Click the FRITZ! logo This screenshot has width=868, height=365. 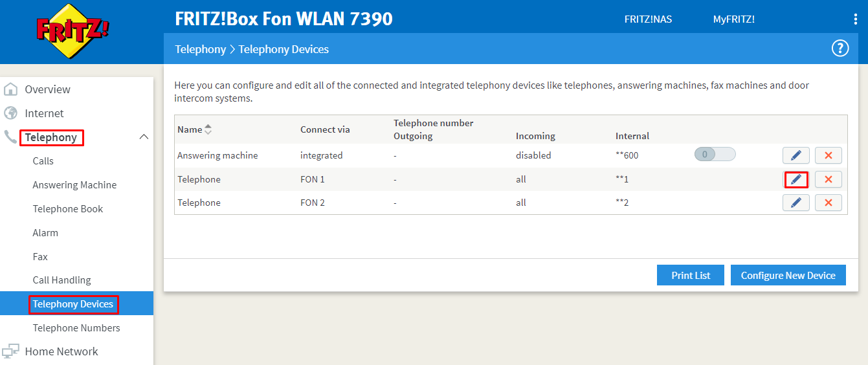pyautogui.click(x=72, y=32)
